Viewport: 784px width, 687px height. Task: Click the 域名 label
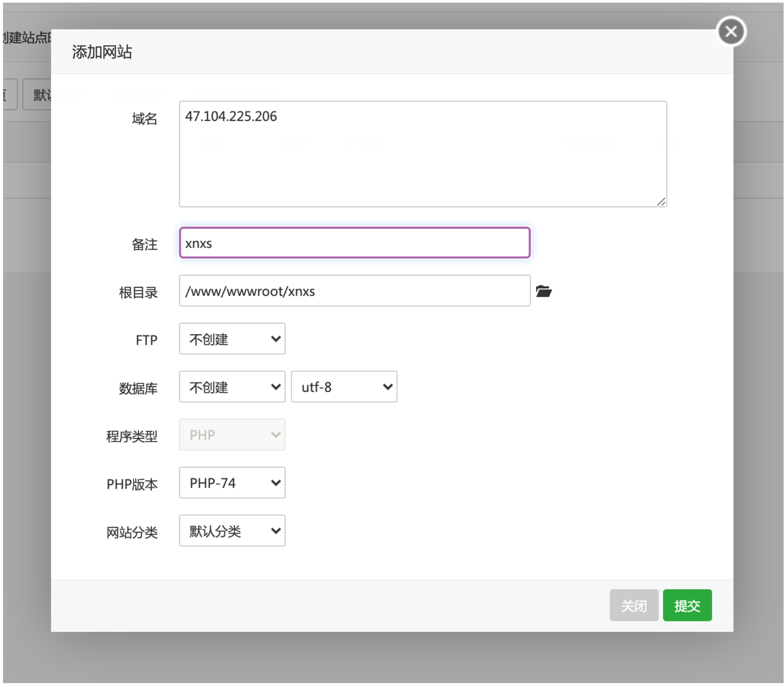point(144,118)
